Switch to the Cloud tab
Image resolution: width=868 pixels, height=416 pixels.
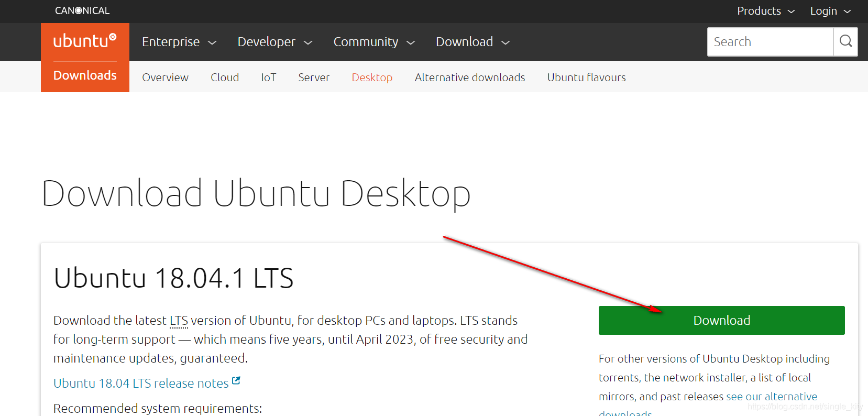coord(225,78)
